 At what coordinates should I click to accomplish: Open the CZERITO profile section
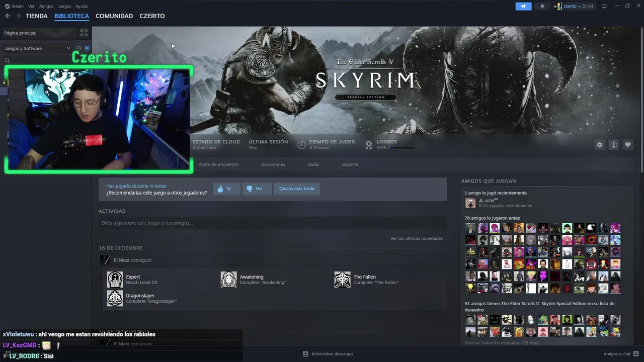click(152, 16)
